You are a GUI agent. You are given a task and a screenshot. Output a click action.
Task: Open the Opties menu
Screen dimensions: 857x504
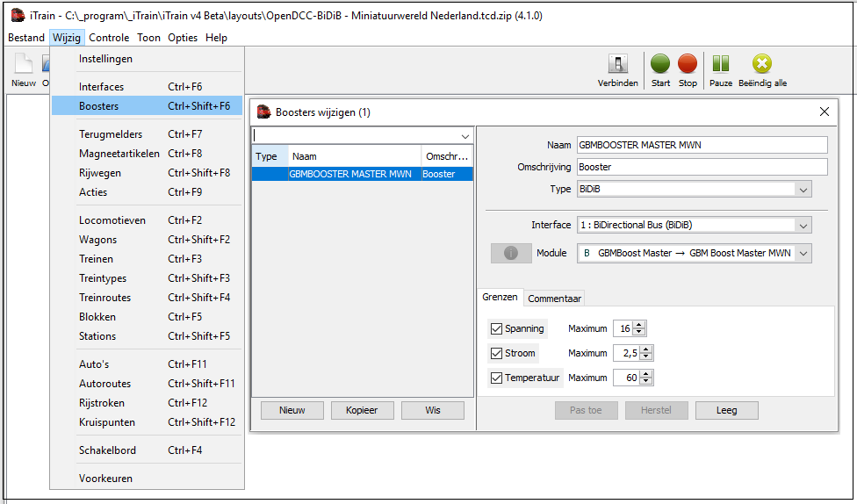183,38
